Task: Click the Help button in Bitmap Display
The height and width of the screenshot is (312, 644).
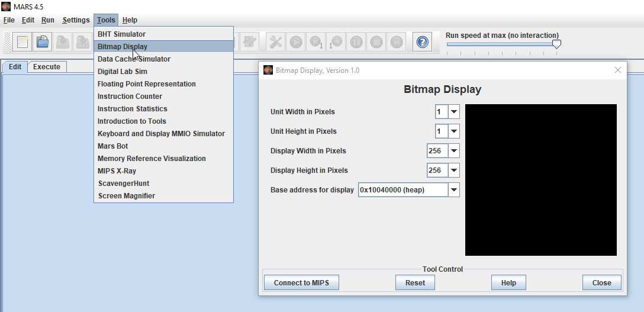Action: pyautogui.click(x=508, y=282)
